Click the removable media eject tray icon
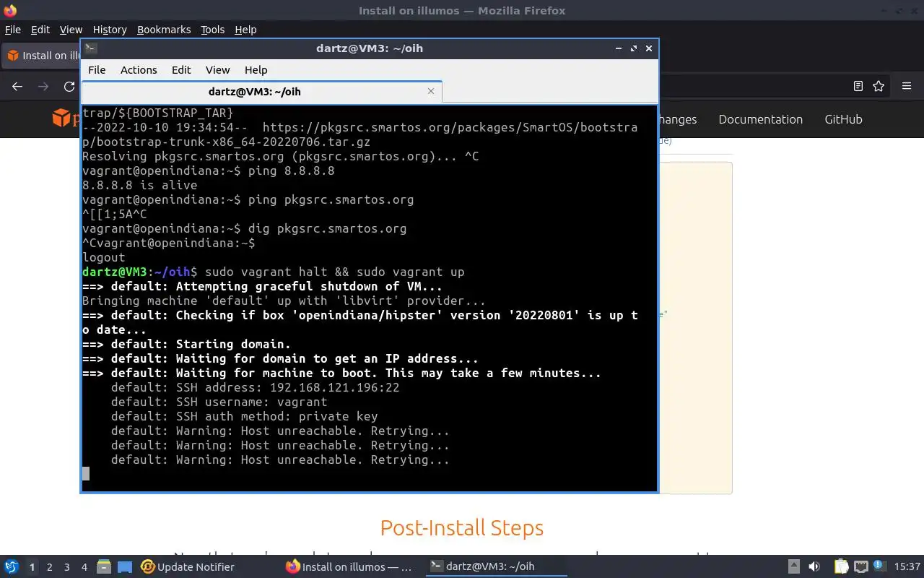The width and height of the screenshot is (924, 578). tap(793, 567)
